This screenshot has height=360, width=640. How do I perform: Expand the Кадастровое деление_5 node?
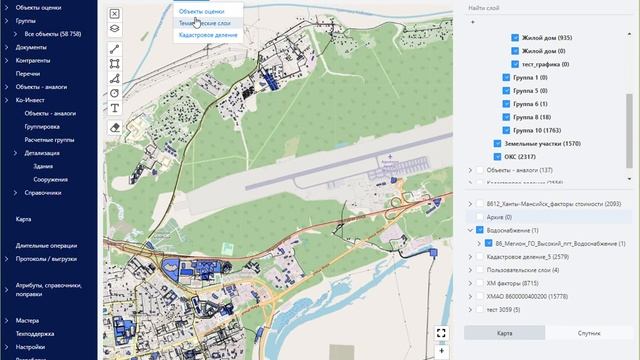(x=470, y=257)
